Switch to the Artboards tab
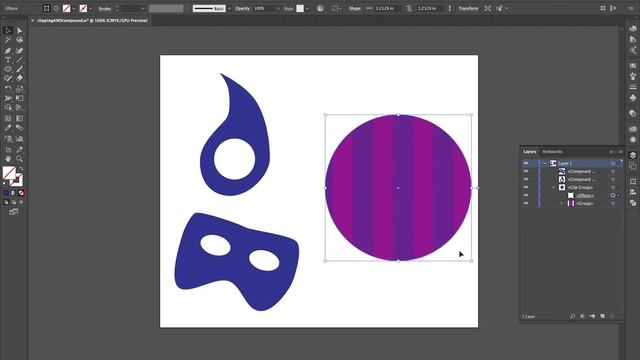Viewport: 640px width, 360px height. click(552, 151)
